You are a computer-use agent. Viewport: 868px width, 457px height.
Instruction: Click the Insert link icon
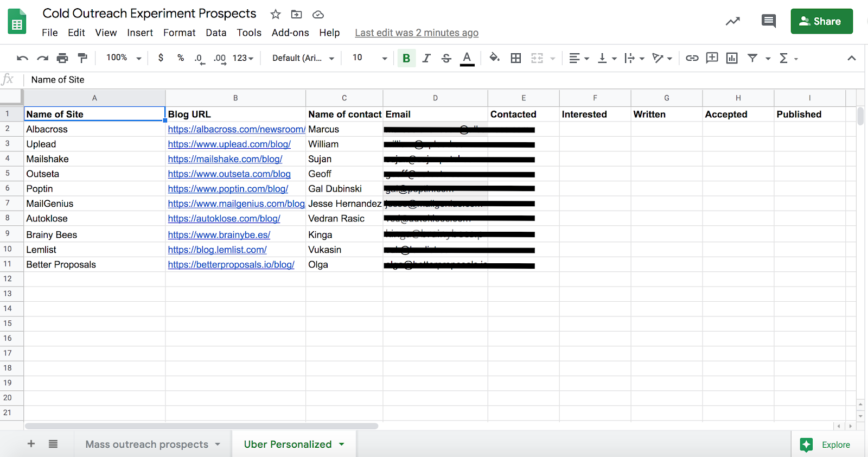pos(692,58)
